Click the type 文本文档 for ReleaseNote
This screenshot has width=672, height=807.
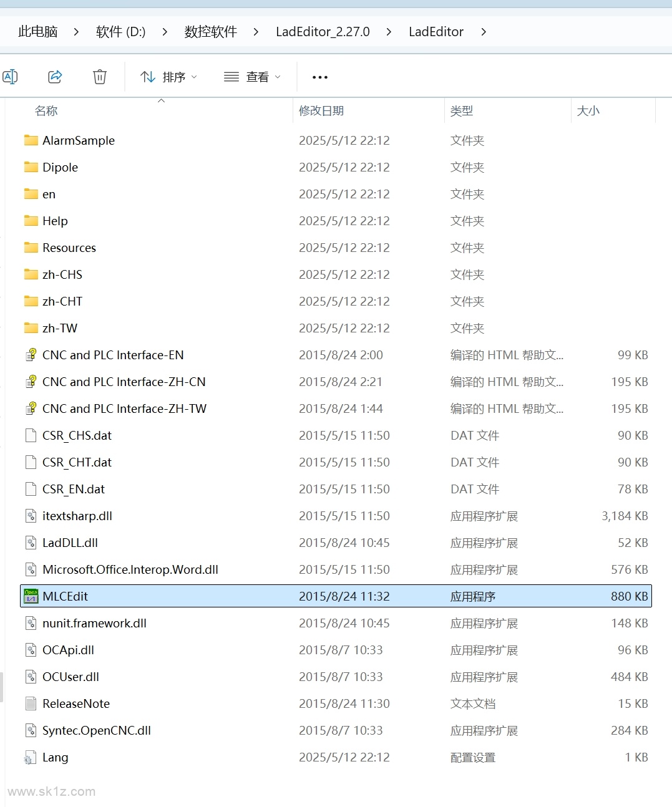473,703
